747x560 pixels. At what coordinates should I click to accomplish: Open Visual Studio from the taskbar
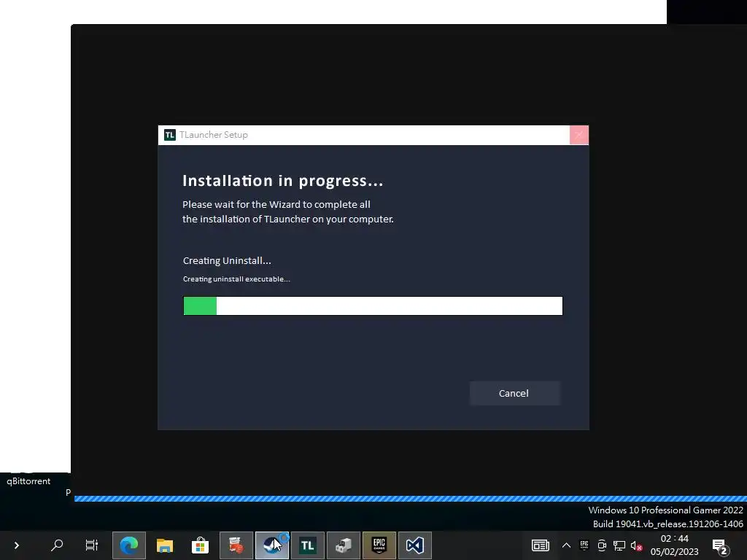(x=415, y=545)
